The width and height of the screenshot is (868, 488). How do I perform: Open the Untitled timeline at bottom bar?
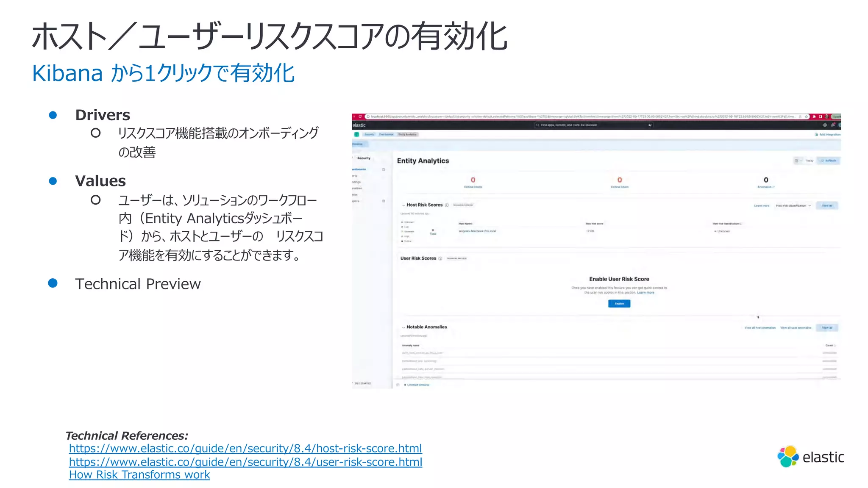pyautogui.click(x=418, y=385)
